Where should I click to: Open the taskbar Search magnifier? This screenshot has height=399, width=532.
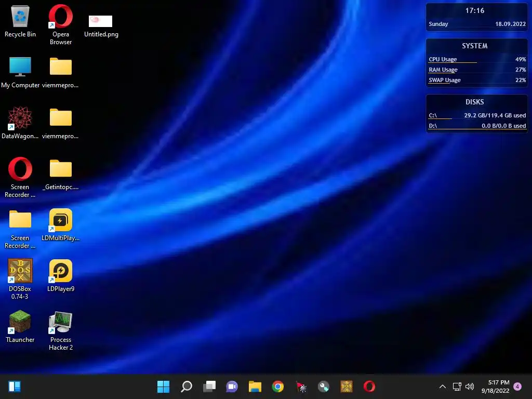(x=187, y=387)
